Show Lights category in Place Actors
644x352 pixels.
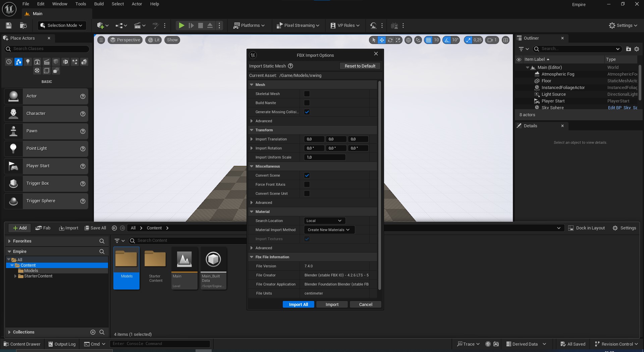click(28, 62)
